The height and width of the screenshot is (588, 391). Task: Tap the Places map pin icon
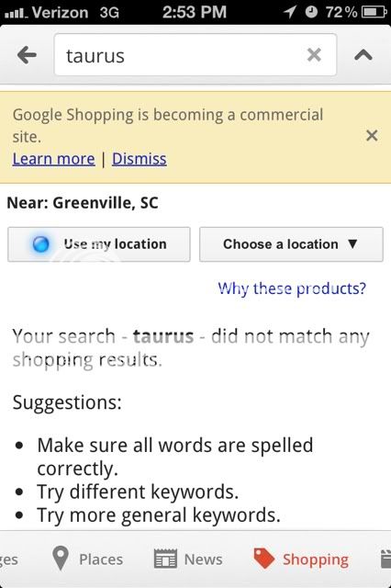[x=61, y=558]
